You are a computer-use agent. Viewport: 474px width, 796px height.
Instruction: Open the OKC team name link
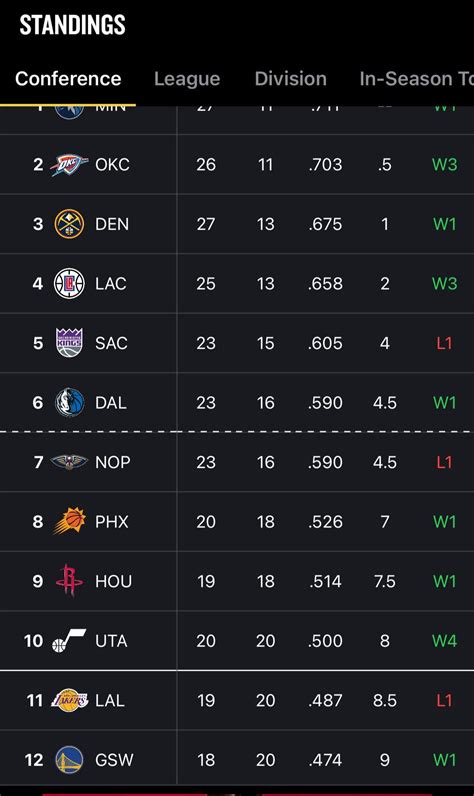(112, 164)
